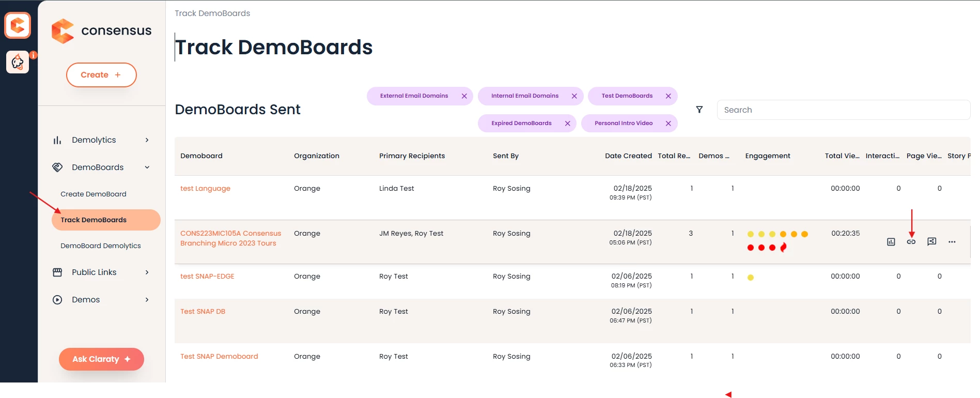Open DemoBoard Demolytics submenu item
Viewport: 980px width, 398px height.
(101, 246)
